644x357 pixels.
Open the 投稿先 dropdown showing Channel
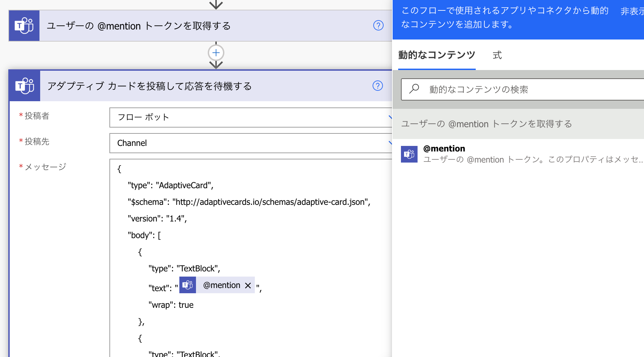tap(251, 143)
